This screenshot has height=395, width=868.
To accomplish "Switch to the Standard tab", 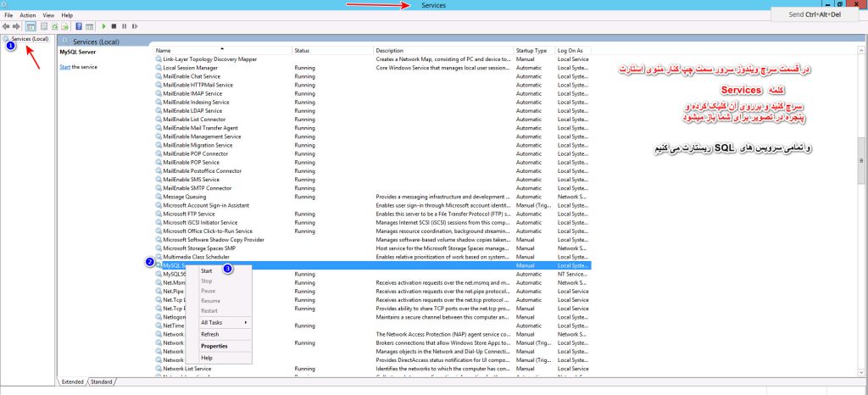I will point(101,381).
